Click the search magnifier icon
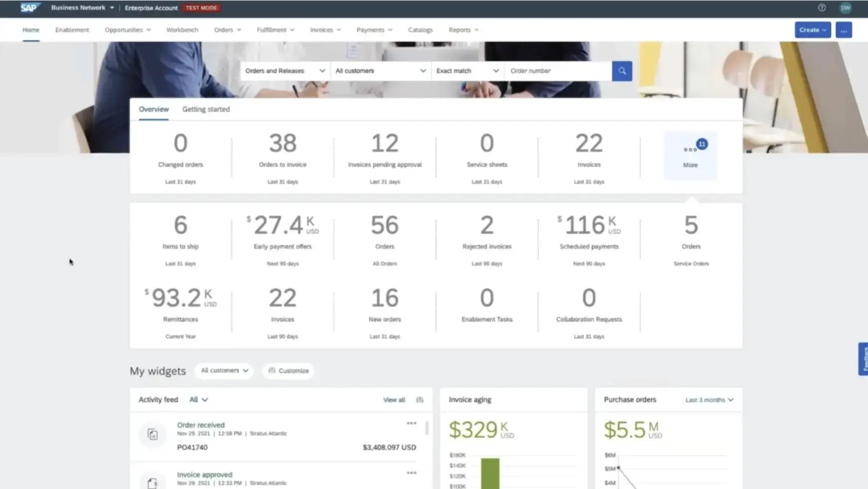The width and height of the screenshot is (868, 489). [x=621, y=71]
